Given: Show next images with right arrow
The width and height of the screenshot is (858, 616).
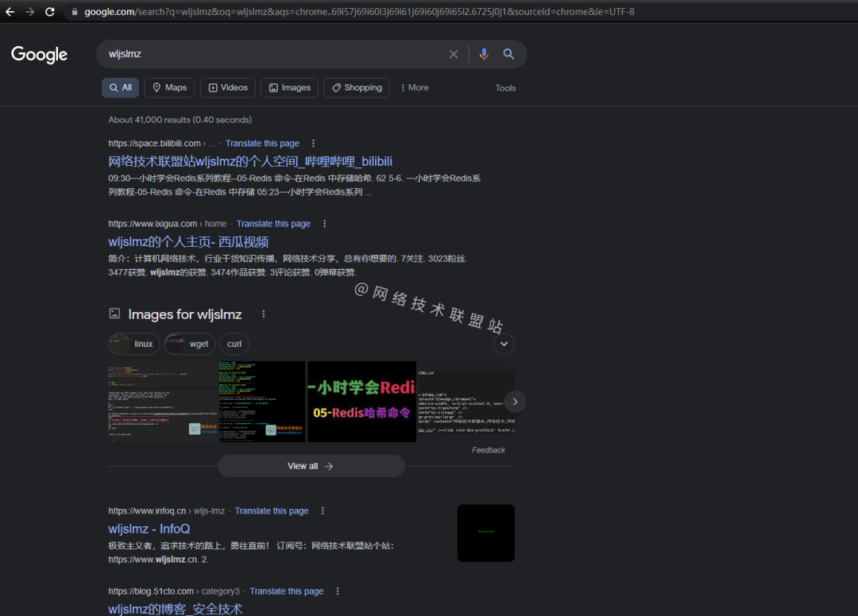Looking at the screenshot, I should click(x=515, y=402).
